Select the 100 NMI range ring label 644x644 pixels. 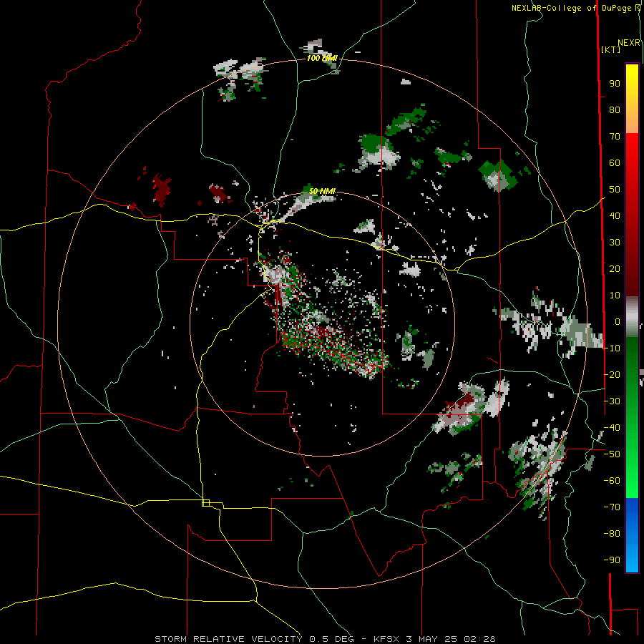(x=322, y=59)
